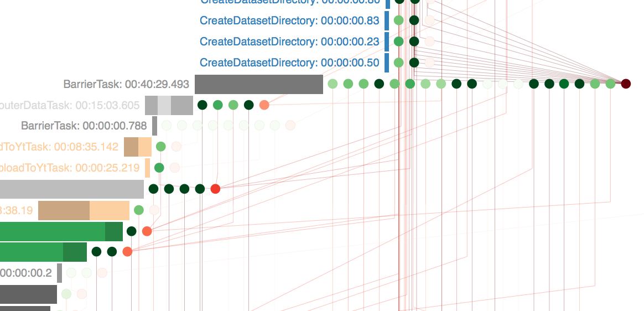The height and width of the screenshot is (311, 644).
Task: Click the small gray bar next to 00:00:00.2
Action: coord(60,273)
